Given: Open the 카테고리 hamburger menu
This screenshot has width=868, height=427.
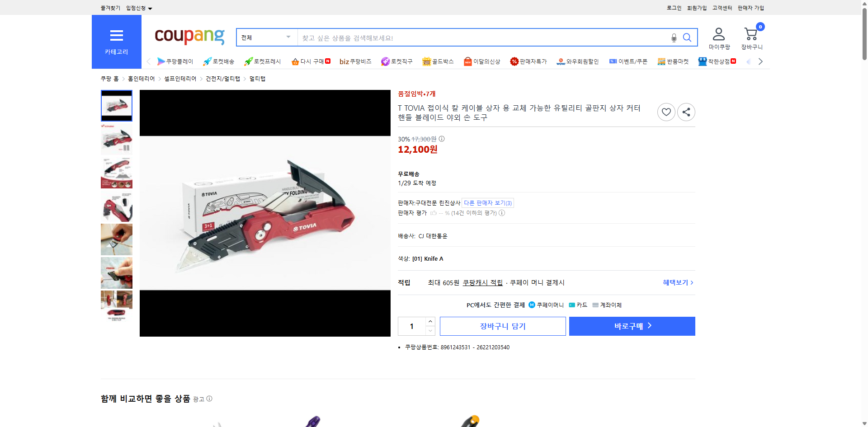Looking at the screenshot, I should [x=116, y=36].
